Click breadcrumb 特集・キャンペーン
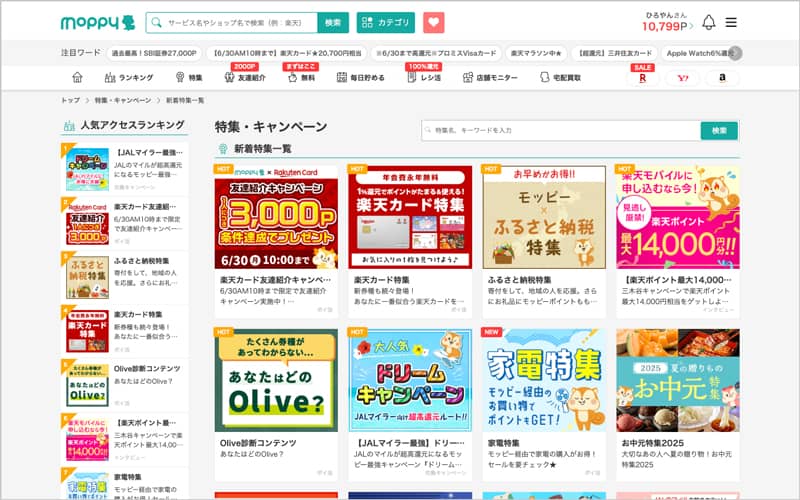Image resolution: width=800 pixels, height=500 pixels. point(123,101)
